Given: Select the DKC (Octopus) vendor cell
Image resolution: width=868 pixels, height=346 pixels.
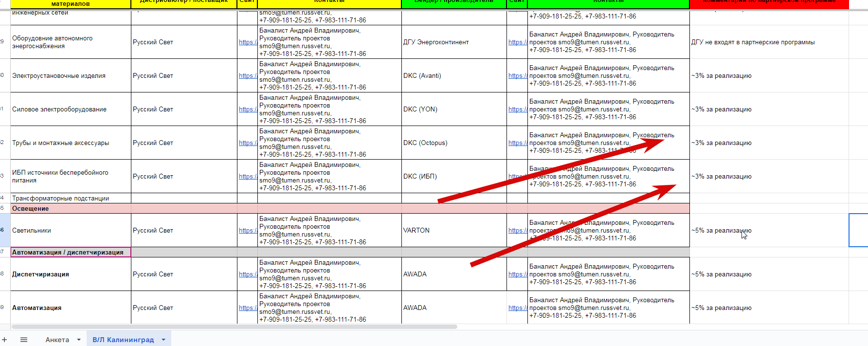Looking at the screenshot, I should (x=454, y=143).
